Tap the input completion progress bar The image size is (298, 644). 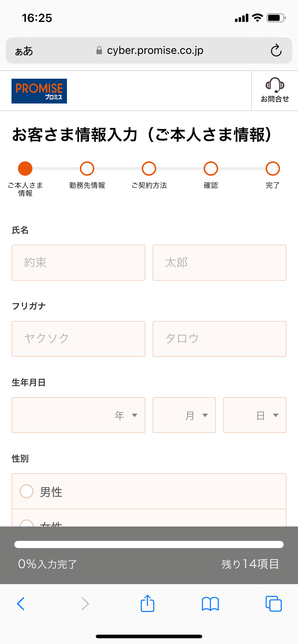pyautogui.click(x=149, y=544)
